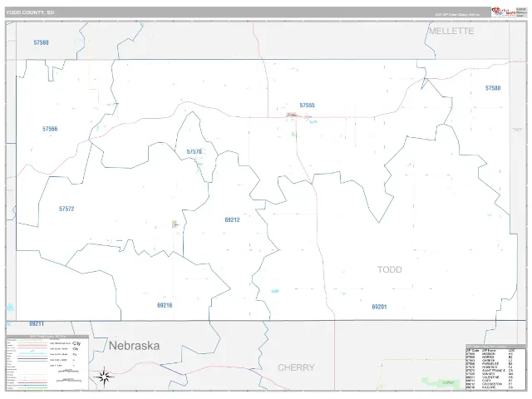Select the 69212 ZIP code label
Viewport: 532px width, 399px height.
pyautogui.click(x=233, y=219)
